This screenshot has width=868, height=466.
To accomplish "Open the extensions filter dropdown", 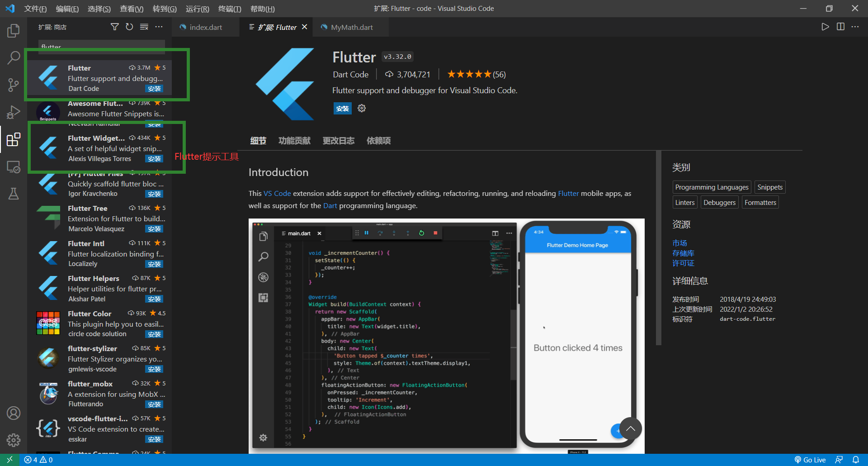I will pyautogui.click(x=114, y=27).
